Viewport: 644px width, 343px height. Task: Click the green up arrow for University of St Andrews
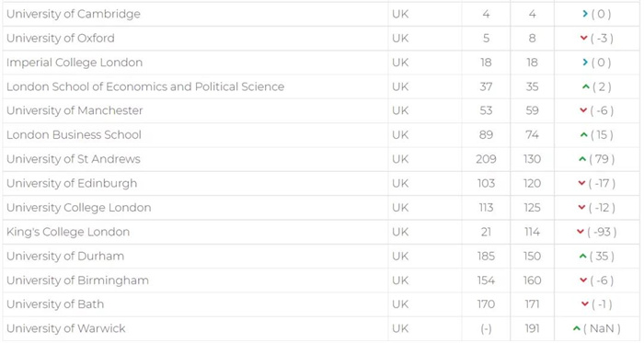(582, 159)
